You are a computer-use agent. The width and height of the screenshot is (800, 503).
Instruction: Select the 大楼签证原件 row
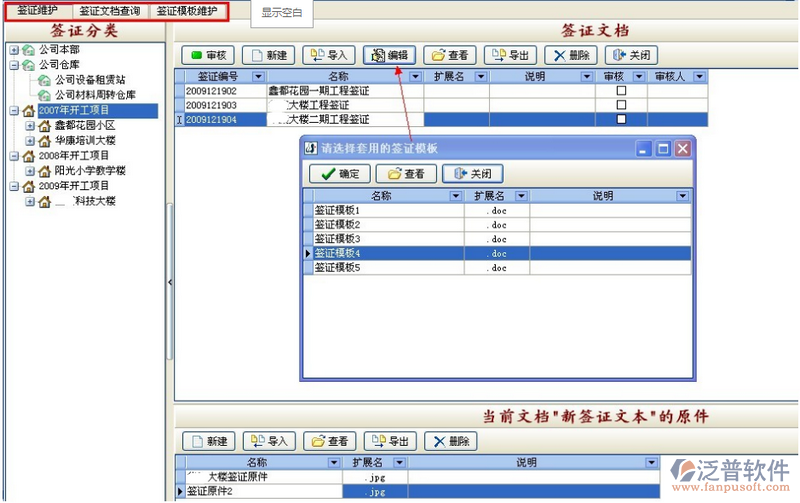[418, 477]
